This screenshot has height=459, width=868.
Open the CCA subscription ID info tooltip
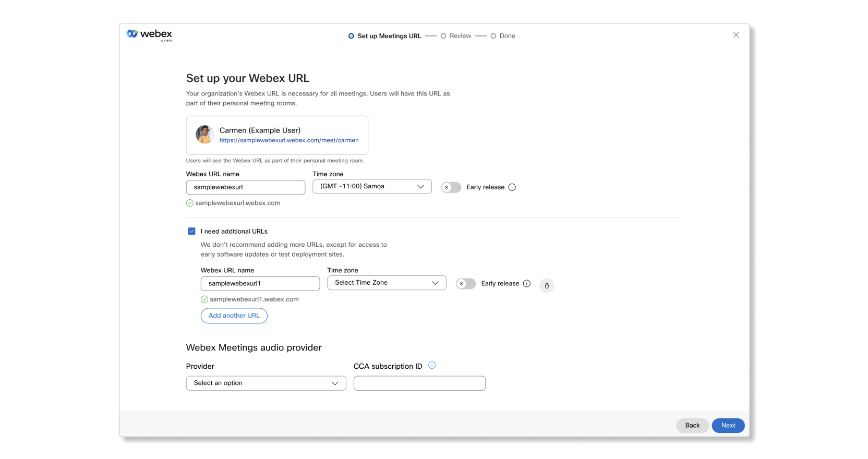point(432,365)
